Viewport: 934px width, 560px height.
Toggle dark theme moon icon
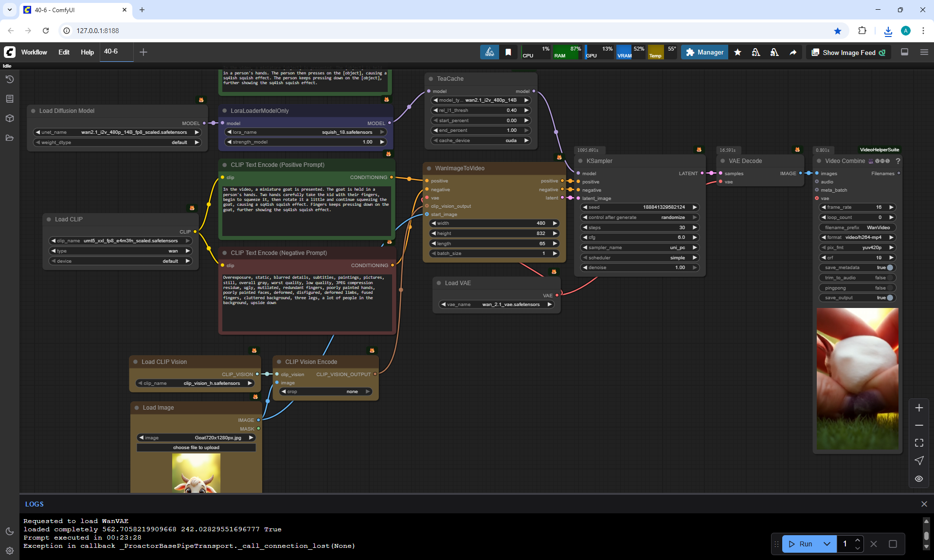click(x=9, y=531)
